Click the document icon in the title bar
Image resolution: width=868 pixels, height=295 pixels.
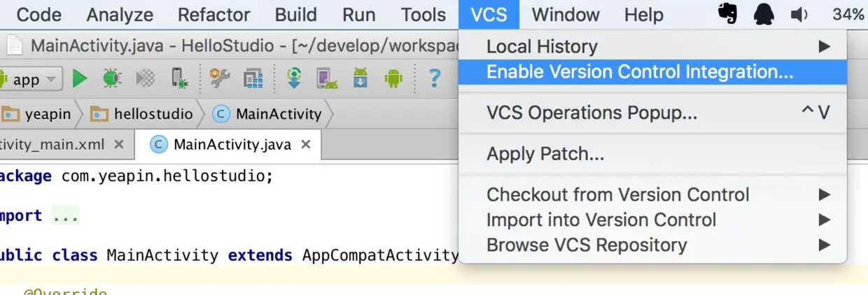click(14, 46)
